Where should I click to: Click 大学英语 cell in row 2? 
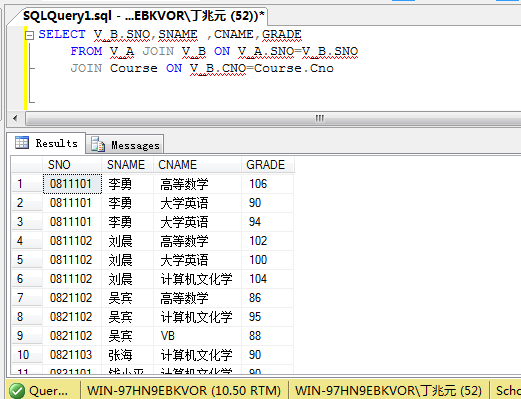[x=197, y=203]
